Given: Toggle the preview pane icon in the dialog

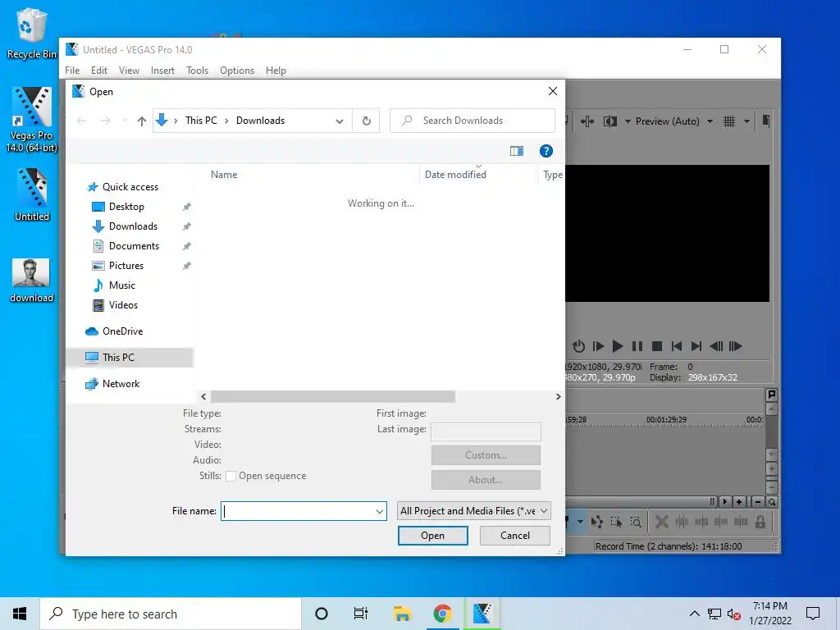Looking at the screenshot, I should 517,152.
